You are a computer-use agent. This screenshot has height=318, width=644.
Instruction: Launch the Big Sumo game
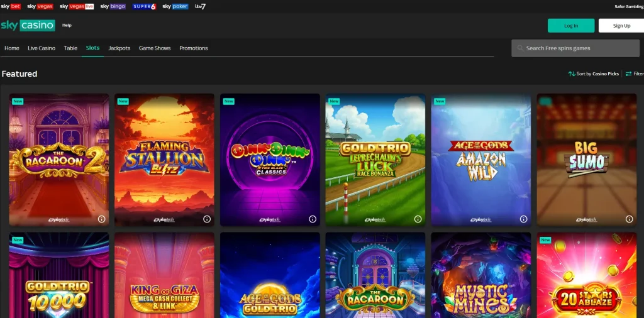click(x=587, y=160)
